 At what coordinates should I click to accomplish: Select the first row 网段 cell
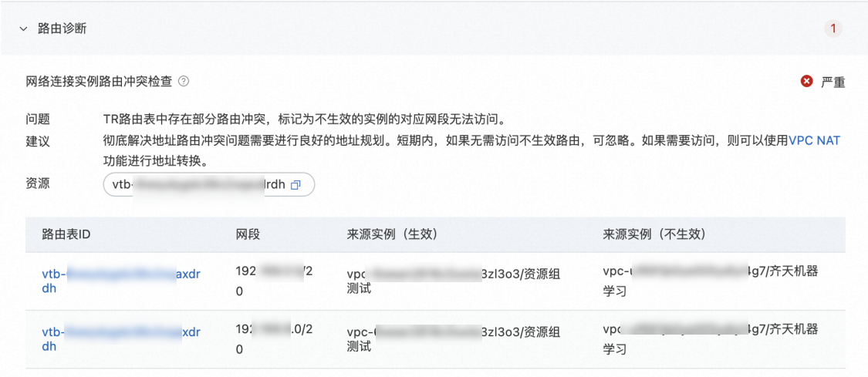point(274,281)
